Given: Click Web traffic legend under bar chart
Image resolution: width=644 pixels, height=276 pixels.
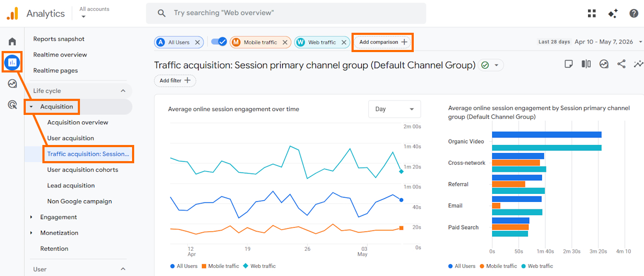Looking at the screenshot, I should tap(537, 266).
